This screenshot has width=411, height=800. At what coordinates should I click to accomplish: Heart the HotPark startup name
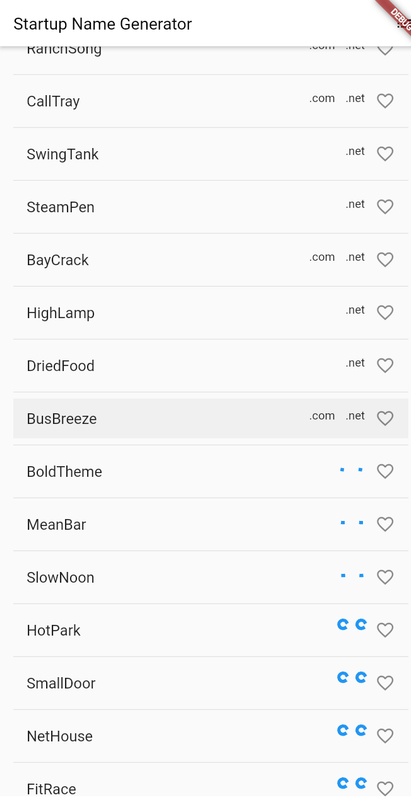coord(385,630)
